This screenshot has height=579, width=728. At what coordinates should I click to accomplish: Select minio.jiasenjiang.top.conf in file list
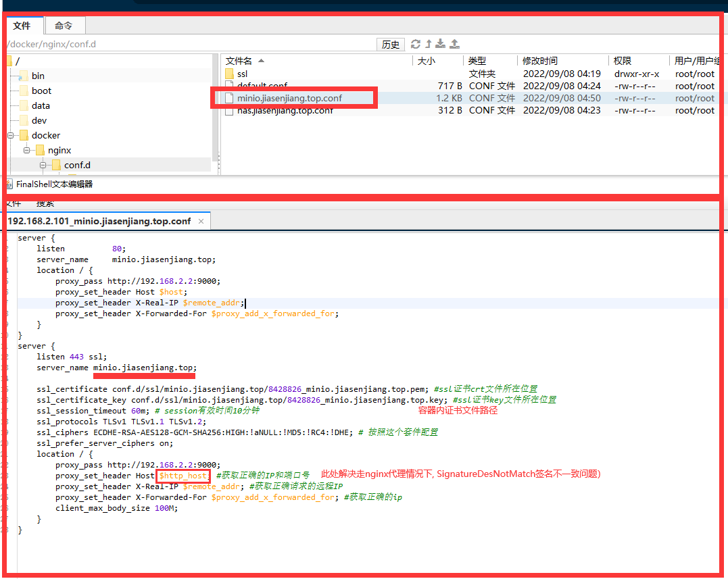289,98
